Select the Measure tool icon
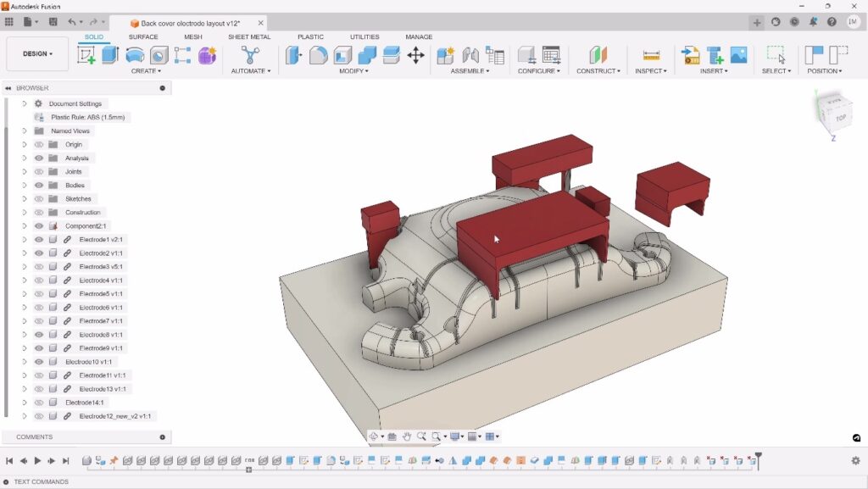This screenshot has width=868, height=489. [651, 55]
